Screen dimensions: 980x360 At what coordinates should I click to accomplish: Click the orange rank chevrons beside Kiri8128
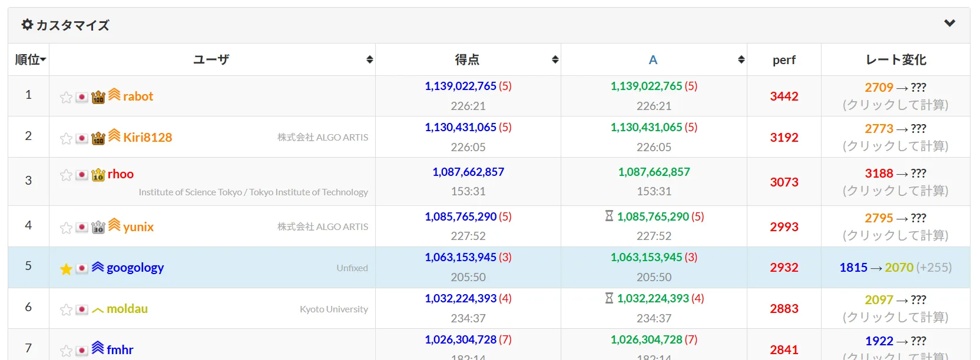pos(114,135)
